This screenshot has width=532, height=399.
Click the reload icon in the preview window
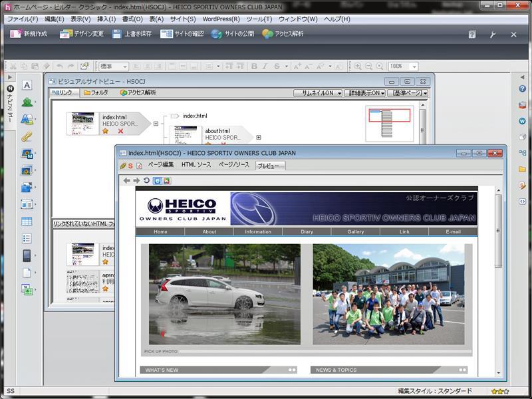point(146,180)
